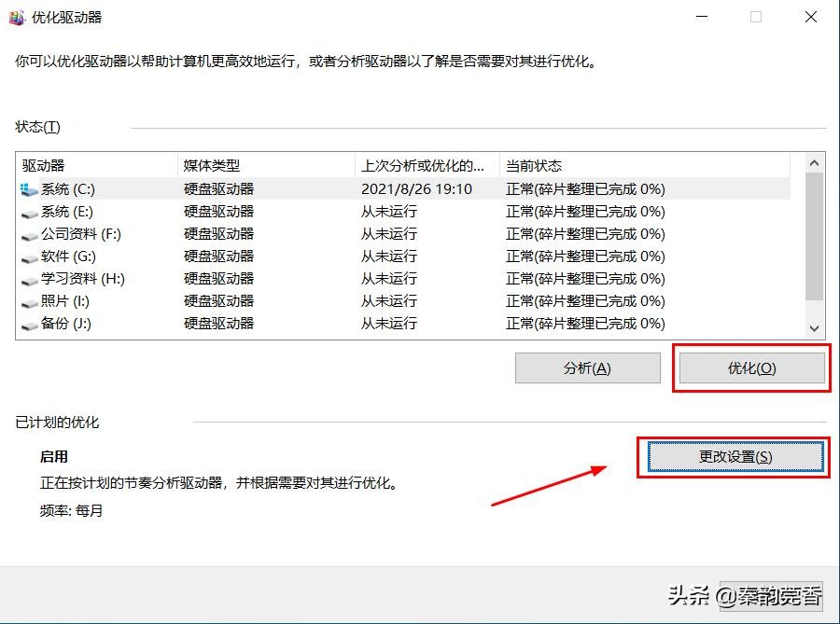Click the 上次分析或优化 column header
The width and height of the screenshot is (840, 624).
[x=420, y=164]
